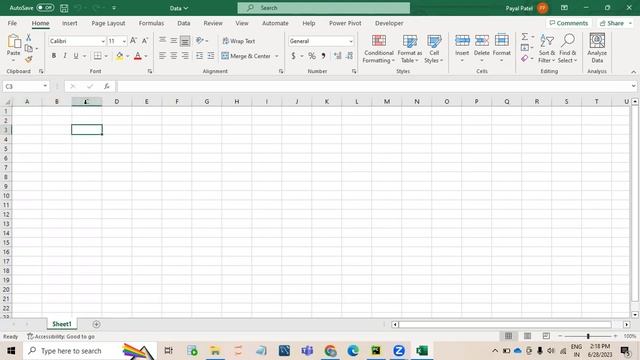Switch to Page Break Preview view
640x360 pixels.
(546, 336)
